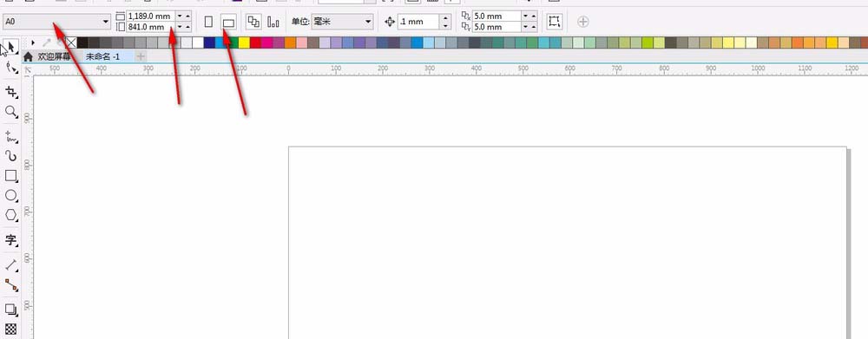Set page orientation to Portrait
Viewport: 868px width, 339px height.
[208, 22]
